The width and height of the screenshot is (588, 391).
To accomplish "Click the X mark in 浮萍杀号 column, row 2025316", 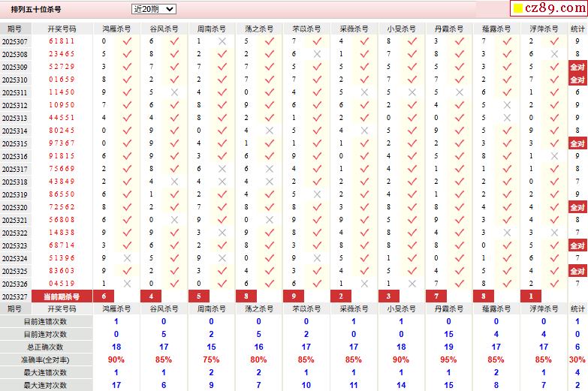I will 554,156.
